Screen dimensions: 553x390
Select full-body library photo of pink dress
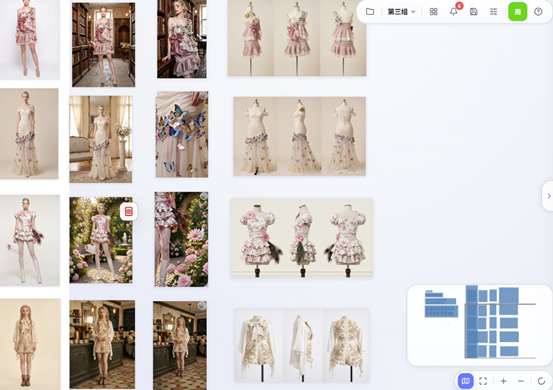[103, 45]
